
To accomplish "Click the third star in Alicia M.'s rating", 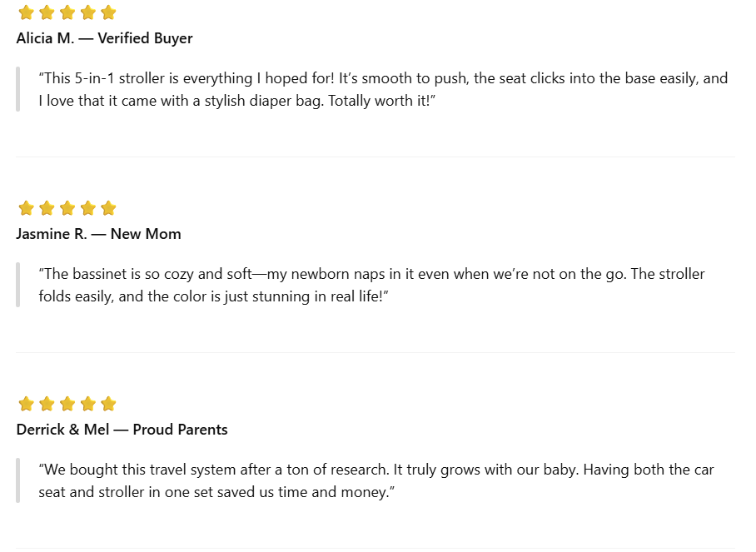I will [67, 12].
